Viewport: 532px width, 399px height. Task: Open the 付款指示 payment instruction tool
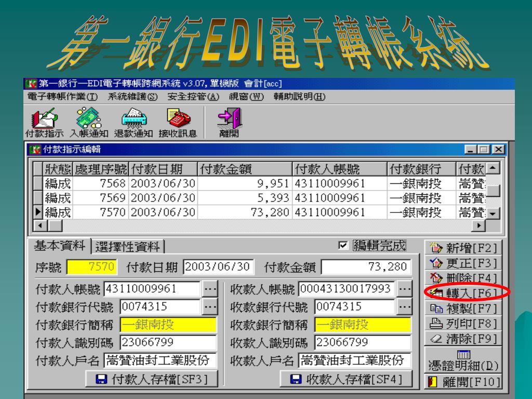[x=45, y=123]
